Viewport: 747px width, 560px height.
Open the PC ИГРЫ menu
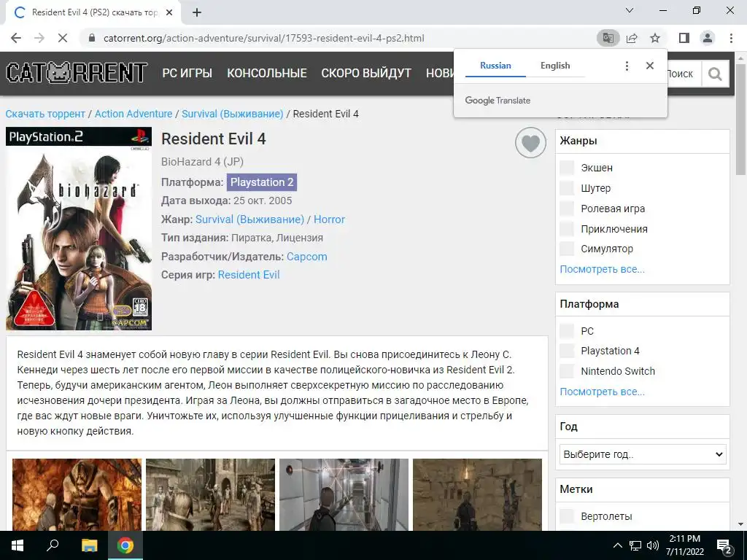(x=187, y=74)
